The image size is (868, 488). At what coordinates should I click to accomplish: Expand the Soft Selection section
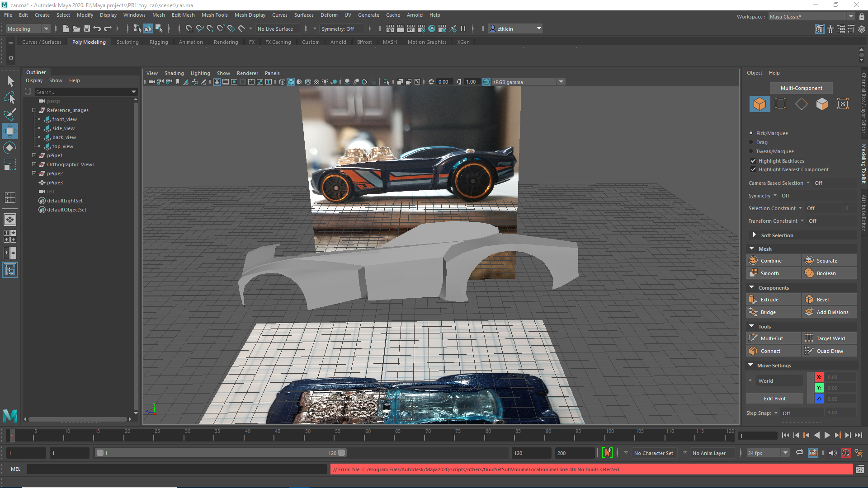coord(754,235)
